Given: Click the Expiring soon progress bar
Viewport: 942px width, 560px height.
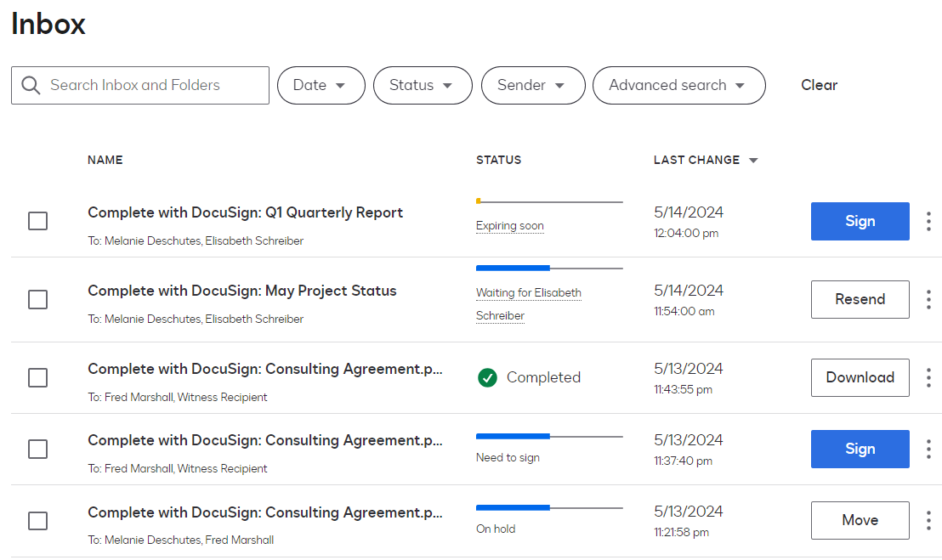Looking at the screenshot, I should tap(549, 201).
